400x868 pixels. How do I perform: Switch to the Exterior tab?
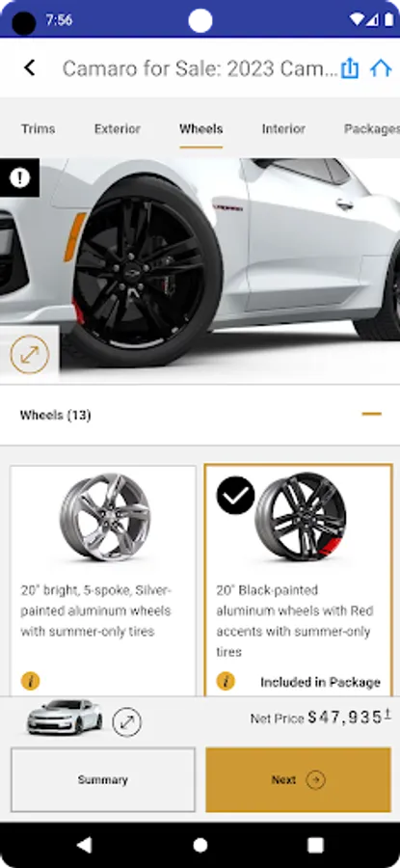[x=118, y=129]
